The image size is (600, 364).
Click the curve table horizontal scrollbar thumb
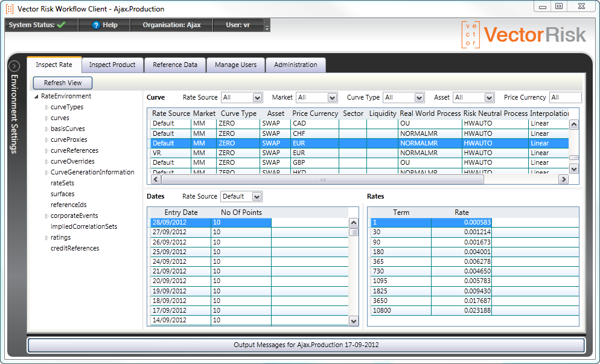coord(322,179)
